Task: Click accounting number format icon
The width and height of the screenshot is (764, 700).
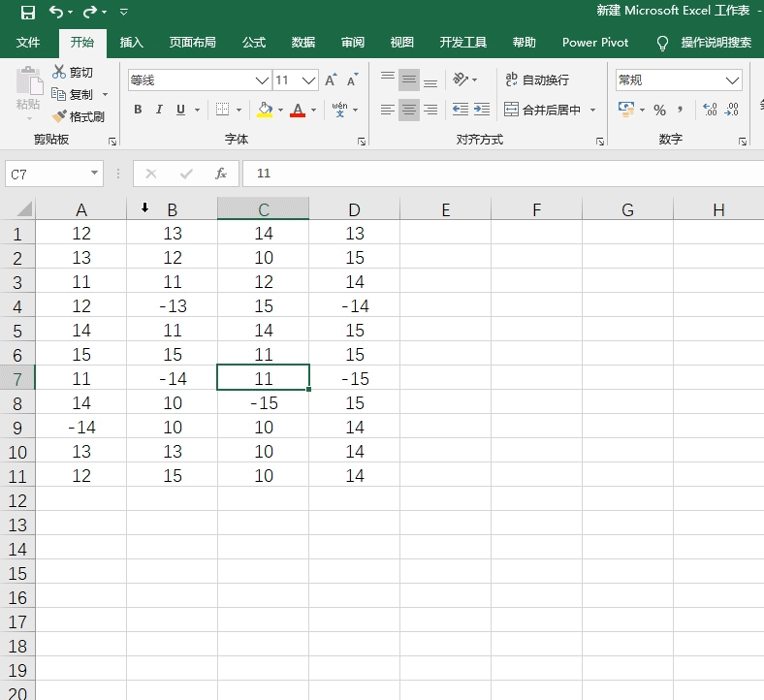Action: click(626, 110)
